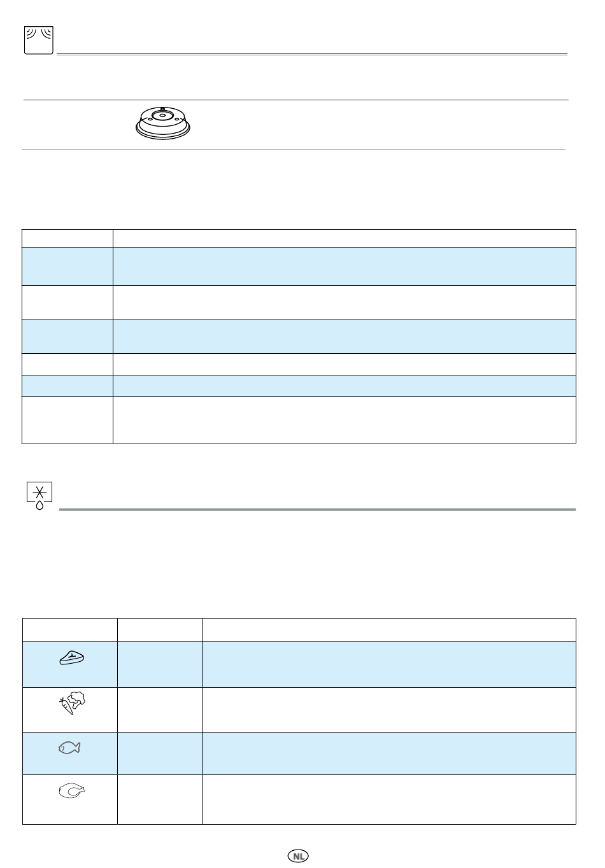Click the wide description cell beside the fish icon
The image size is (605, 868).
[x=389, y=753]
